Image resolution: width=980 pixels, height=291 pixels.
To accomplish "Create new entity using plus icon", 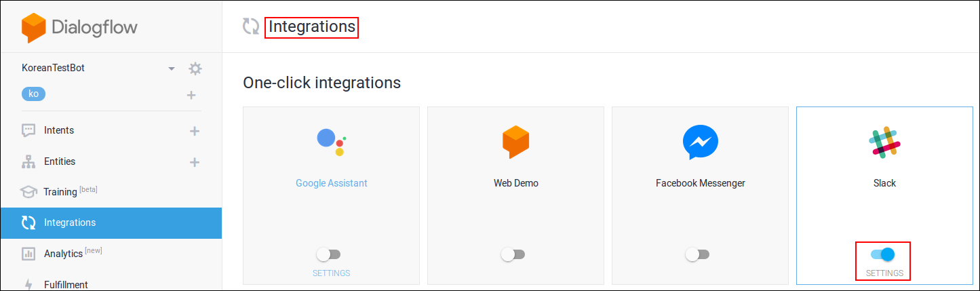I will [x=195, y=162].
